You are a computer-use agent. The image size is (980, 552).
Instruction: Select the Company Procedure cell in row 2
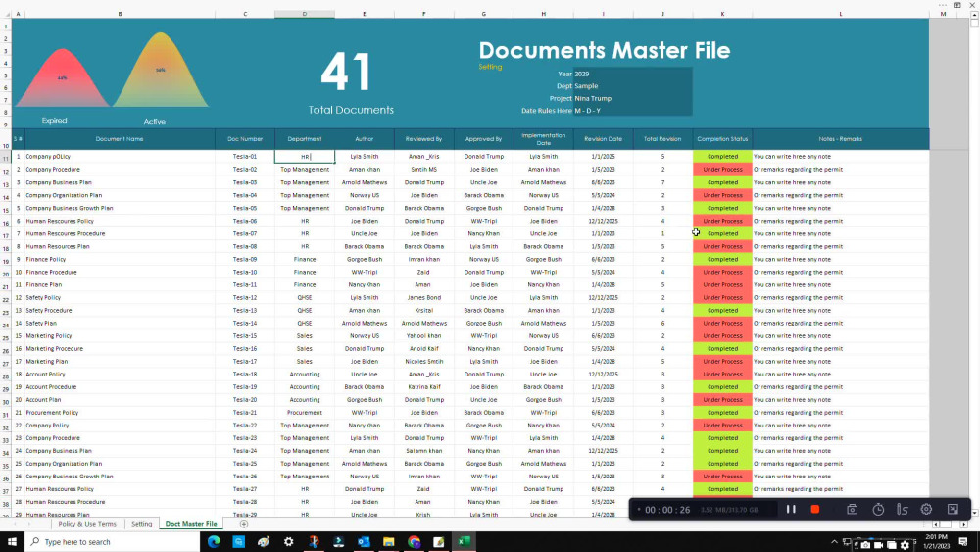click(x=120, y=170)
